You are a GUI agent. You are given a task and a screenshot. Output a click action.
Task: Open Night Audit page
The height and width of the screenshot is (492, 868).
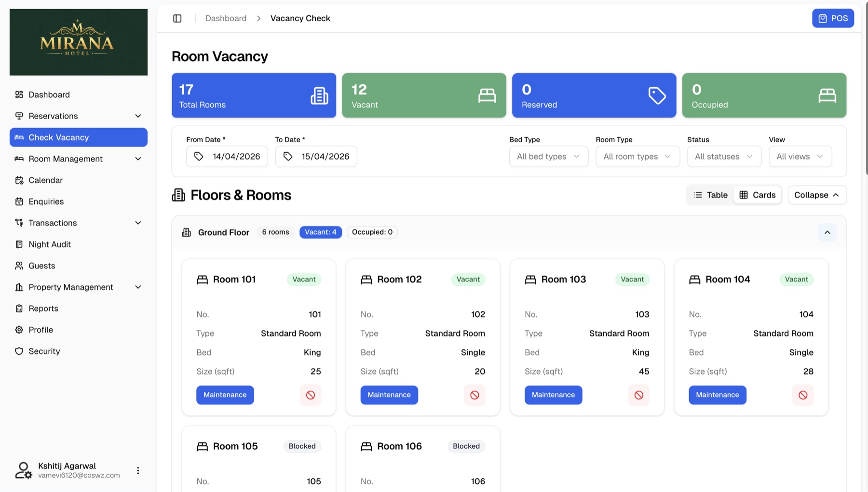(x=79, y=244)
